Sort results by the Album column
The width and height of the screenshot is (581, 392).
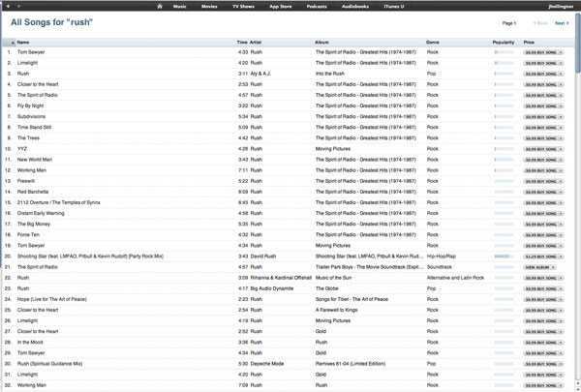point(321,43)
